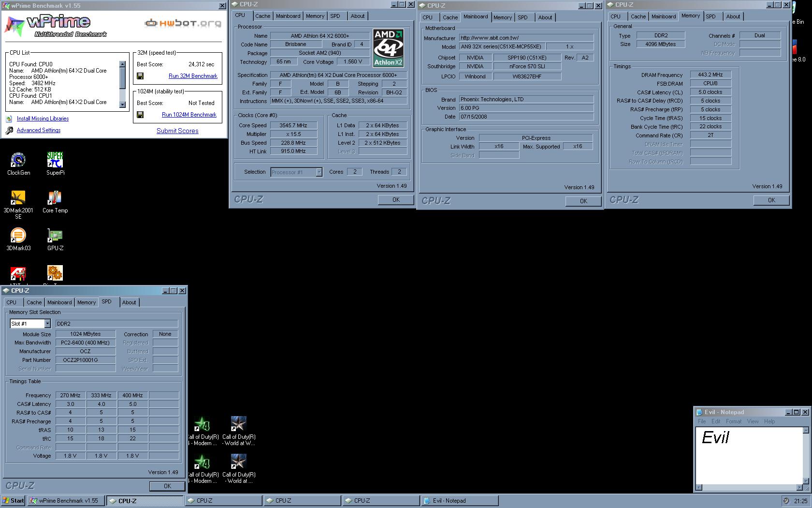Open the GPU-Z desktop icon
Screen dimensions: 812x508
[55, 236]
